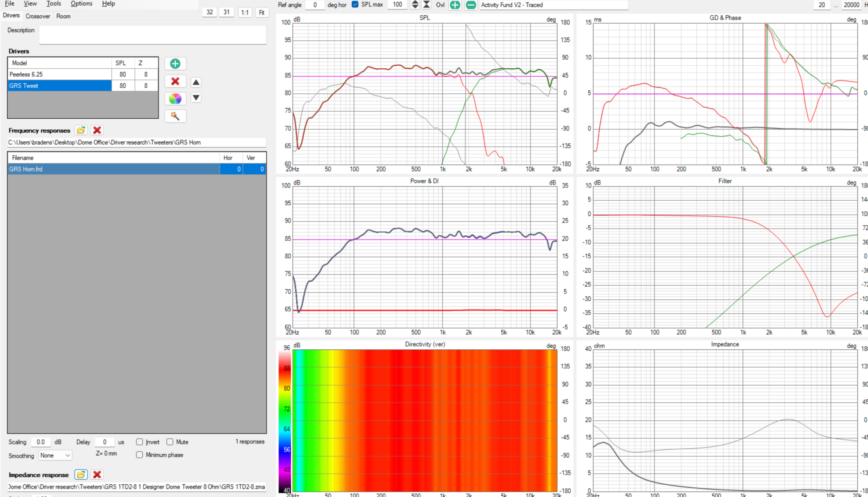The width and height of the screenshot is (868, 497).
Task: Click the minimum frequency field showing 20
Action: (x=822, y=5)
